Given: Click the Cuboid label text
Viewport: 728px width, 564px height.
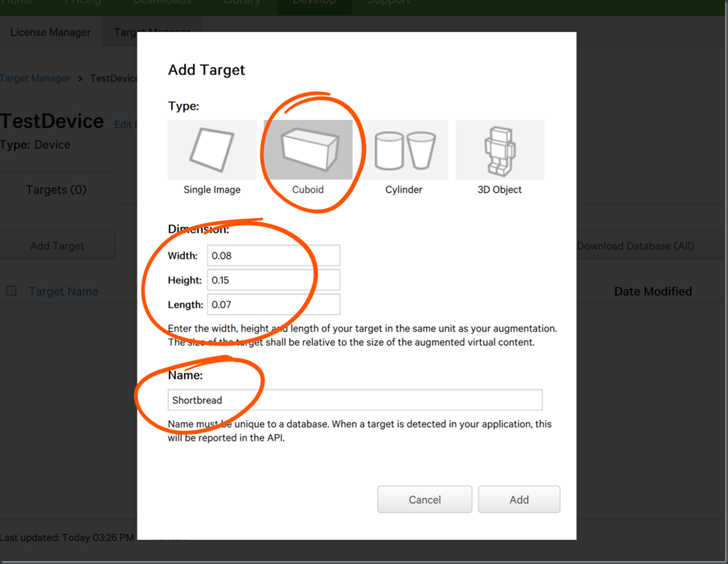Looking at the screenshot, I should click(x=308, y=189).
